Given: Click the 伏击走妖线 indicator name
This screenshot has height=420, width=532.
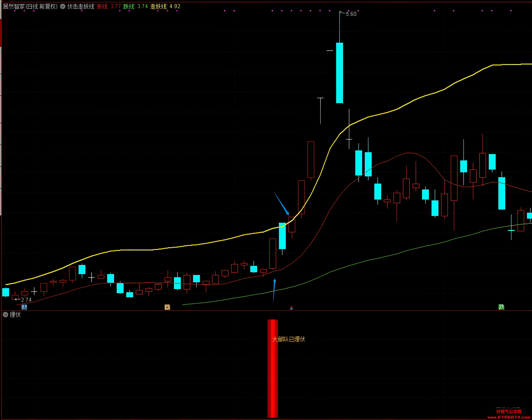Looking at the screenshot, I should click(81, 6).
